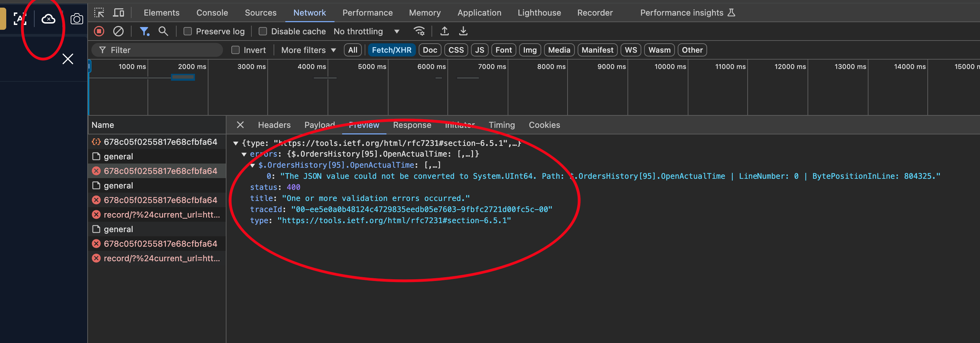Close the request details pane

click(x=240, y=125)
